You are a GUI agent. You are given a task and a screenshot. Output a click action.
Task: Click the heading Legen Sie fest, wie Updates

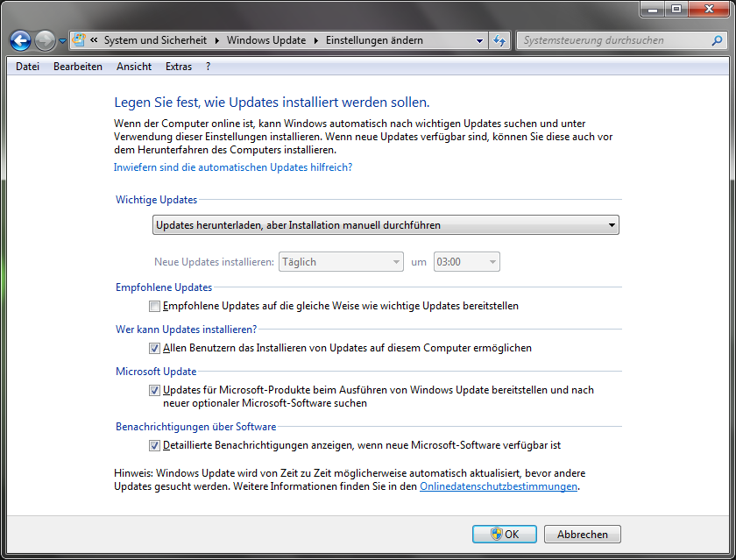[x=272, y=103]
